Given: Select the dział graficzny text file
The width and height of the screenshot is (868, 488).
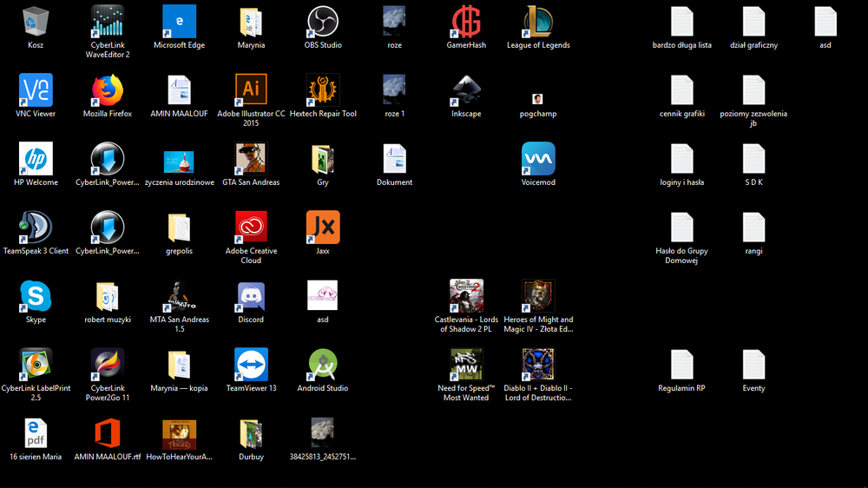Looking at the screenshot, I should 753,22.
